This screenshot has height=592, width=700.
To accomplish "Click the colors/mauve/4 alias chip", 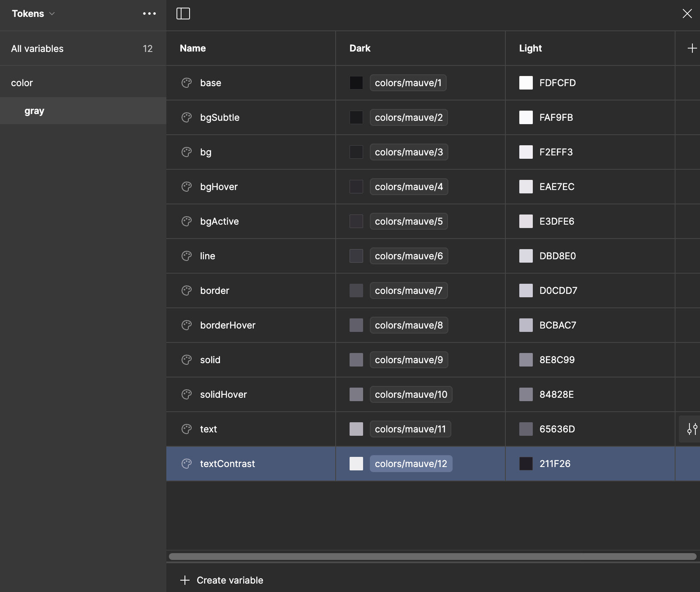I will 409,187.
